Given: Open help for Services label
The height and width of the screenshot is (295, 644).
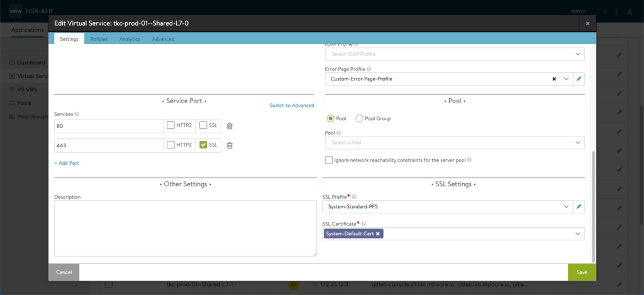Looking at the screenshot, I should [x=77, y=114].
